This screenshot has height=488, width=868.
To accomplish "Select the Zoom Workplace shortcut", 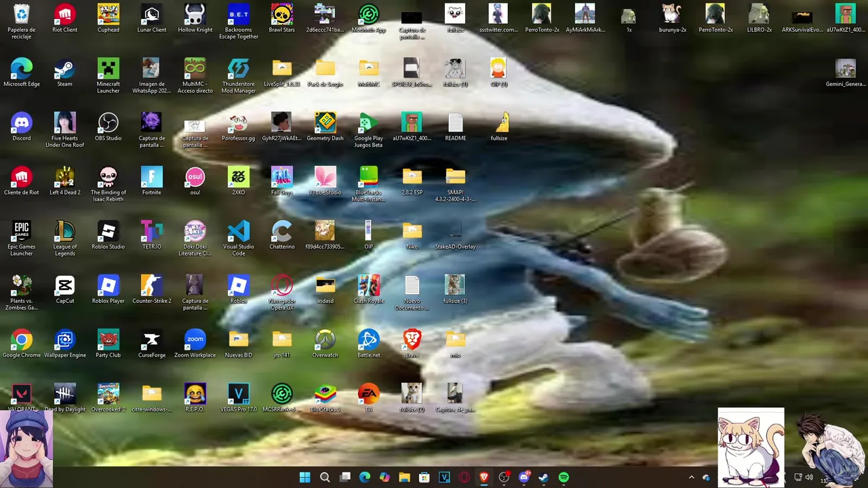I will (x=195, y=344).
